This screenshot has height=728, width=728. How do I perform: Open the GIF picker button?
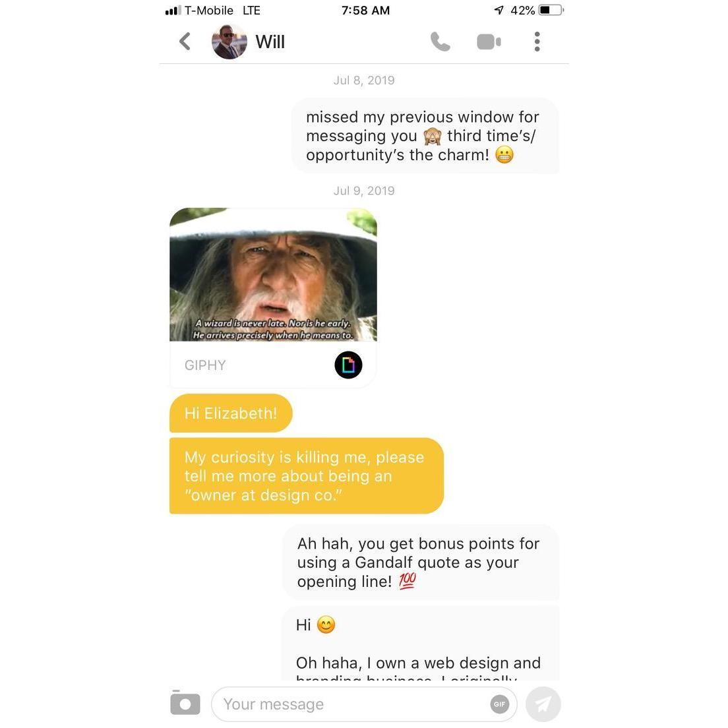tap(499, 704)
